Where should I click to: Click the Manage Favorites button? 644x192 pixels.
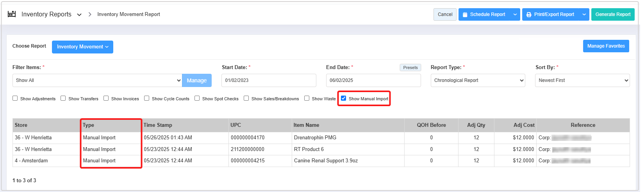coord(606,46)
